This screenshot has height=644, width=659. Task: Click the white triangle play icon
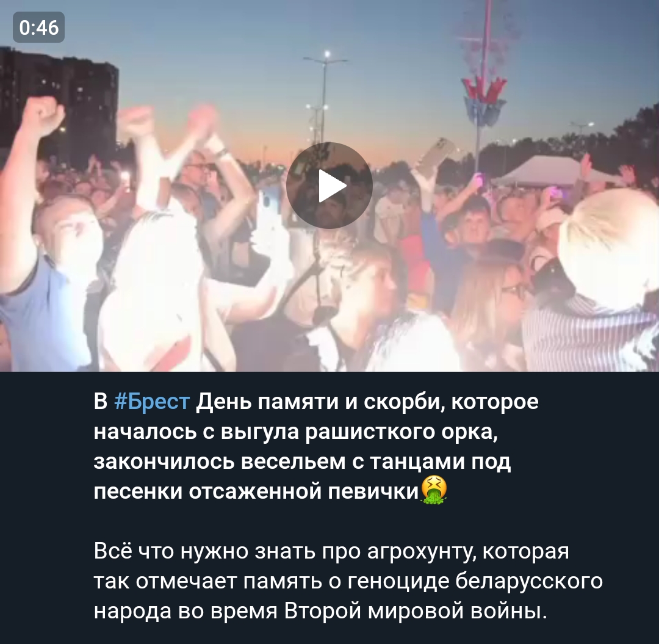click(332, 186)
